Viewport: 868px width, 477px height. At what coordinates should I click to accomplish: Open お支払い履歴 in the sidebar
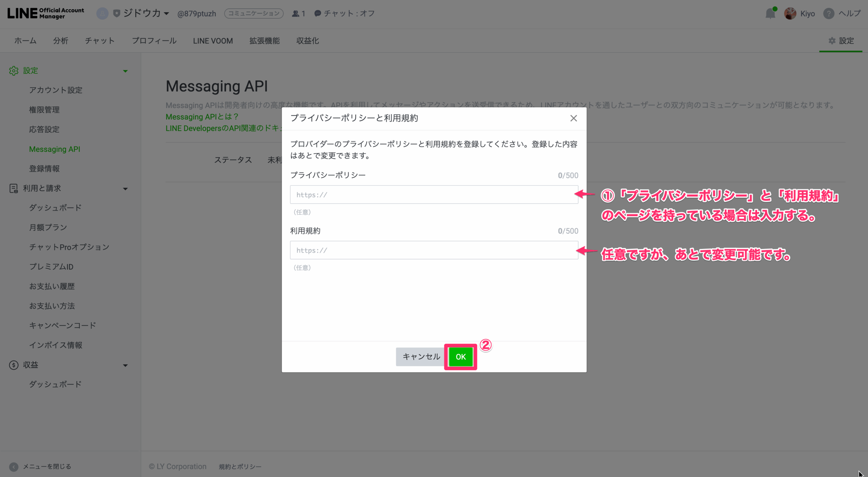(52, 286)
